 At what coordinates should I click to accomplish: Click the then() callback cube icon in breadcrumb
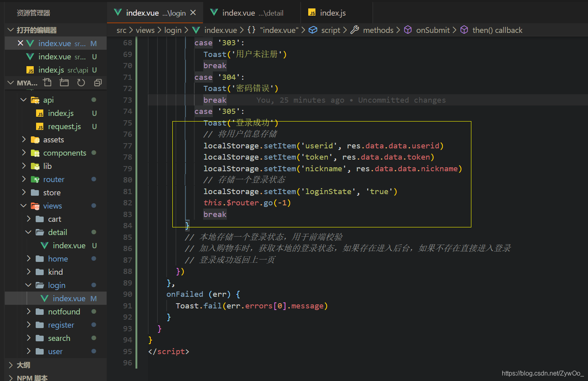[464, 30]
